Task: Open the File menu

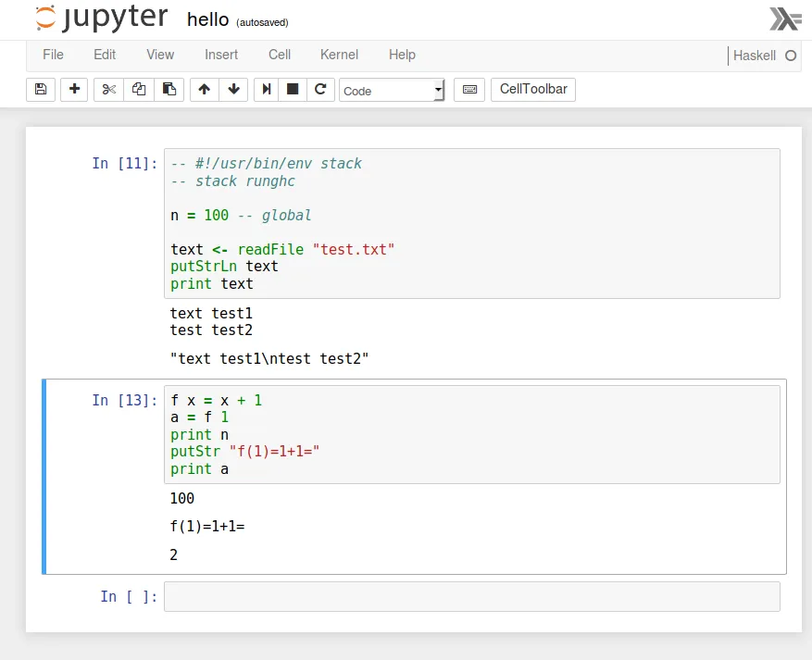Action: [x=53, y=55]
